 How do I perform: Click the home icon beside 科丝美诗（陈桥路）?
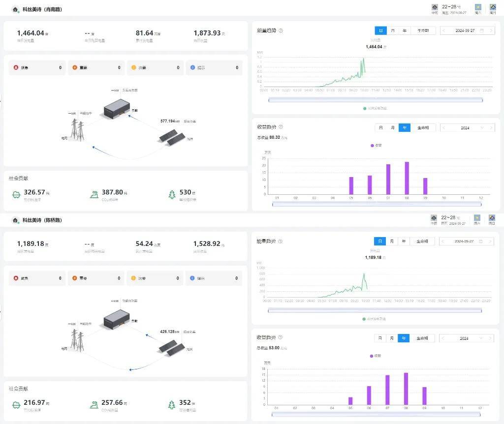click(x=15, y=220)
